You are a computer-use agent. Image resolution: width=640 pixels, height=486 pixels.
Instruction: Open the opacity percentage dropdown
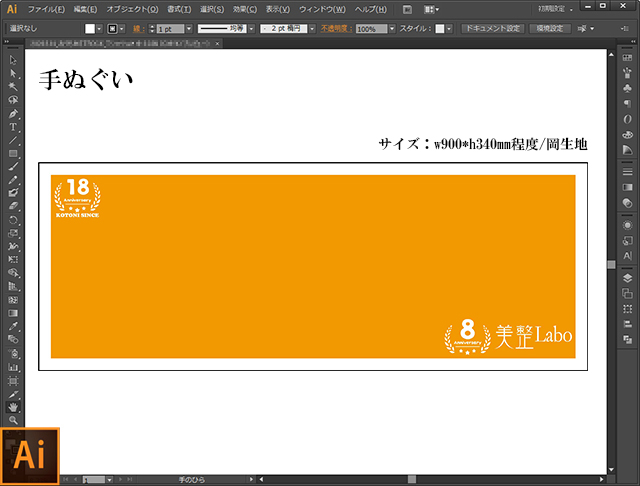click(x=393, y=29)
